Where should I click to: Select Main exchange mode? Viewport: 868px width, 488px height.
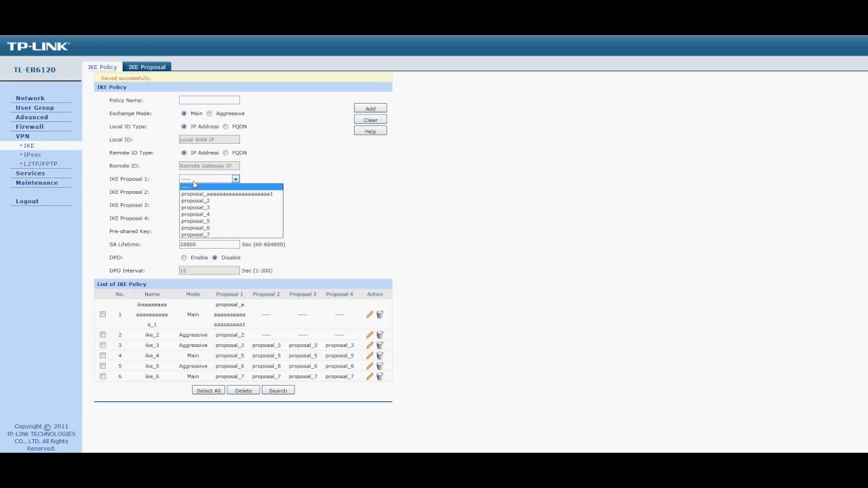(x=184, y=113)
